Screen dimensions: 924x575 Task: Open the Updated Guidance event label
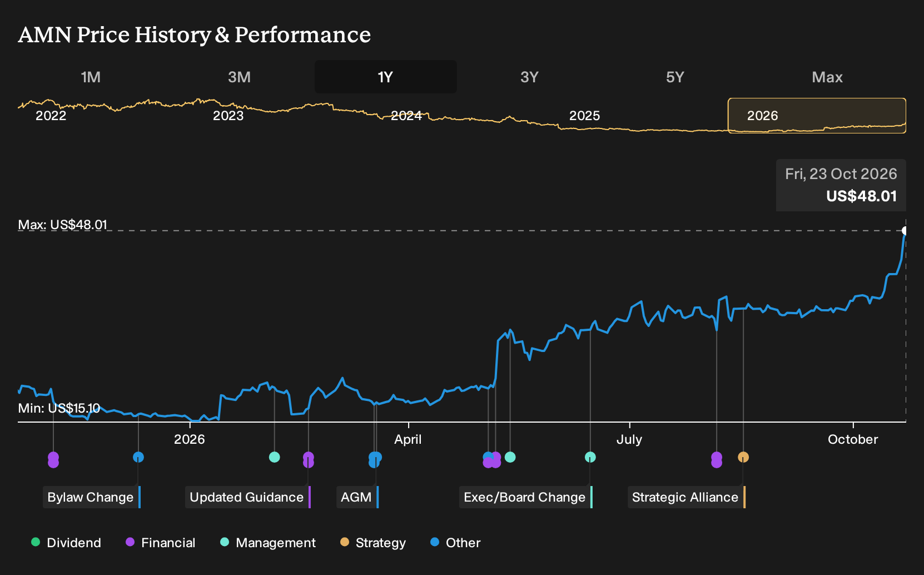tap(247, 497)
